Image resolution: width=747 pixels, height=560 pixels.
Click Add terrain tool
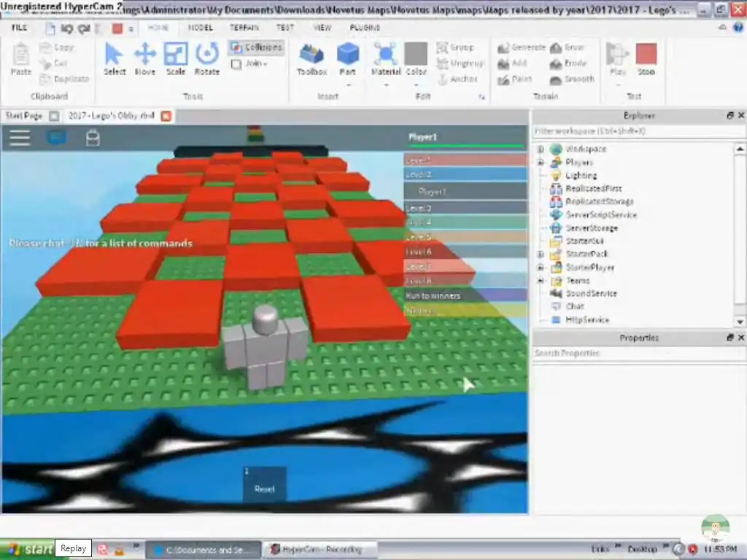click(x=512, y=63)
